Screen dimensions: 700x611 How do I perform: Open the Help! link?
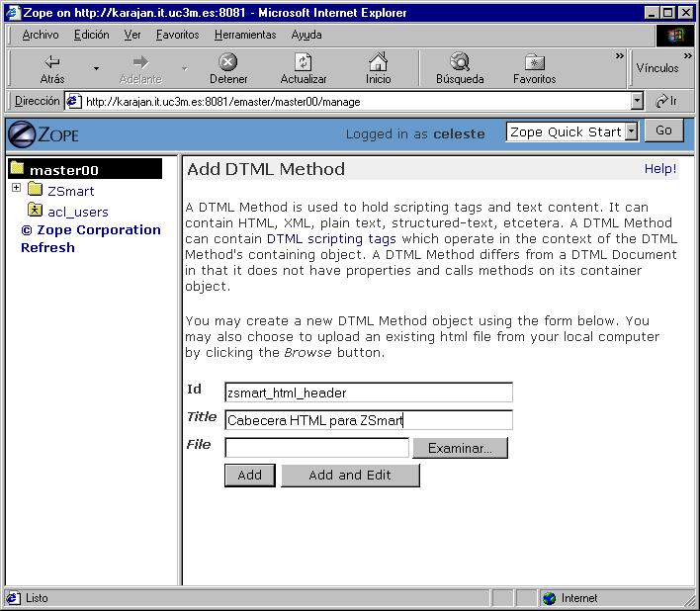[x=660, y=169]
